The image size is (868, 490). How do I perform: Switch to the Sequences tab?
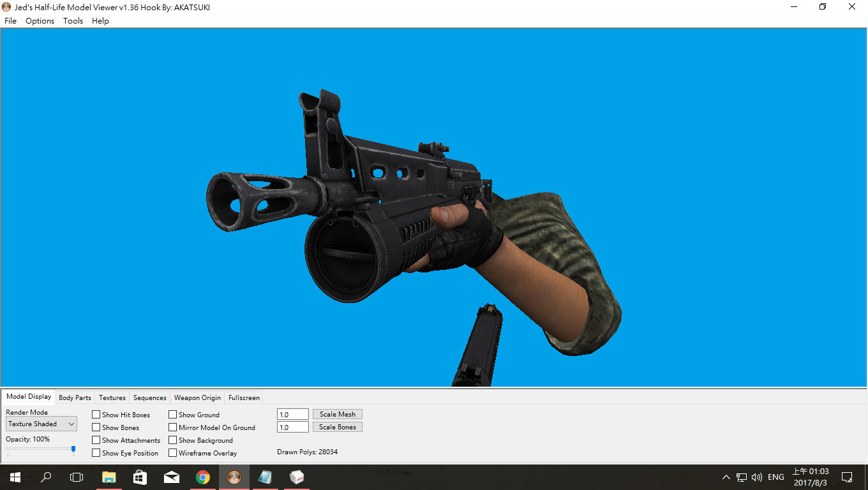pyautogui.click(x=149, y=397)
